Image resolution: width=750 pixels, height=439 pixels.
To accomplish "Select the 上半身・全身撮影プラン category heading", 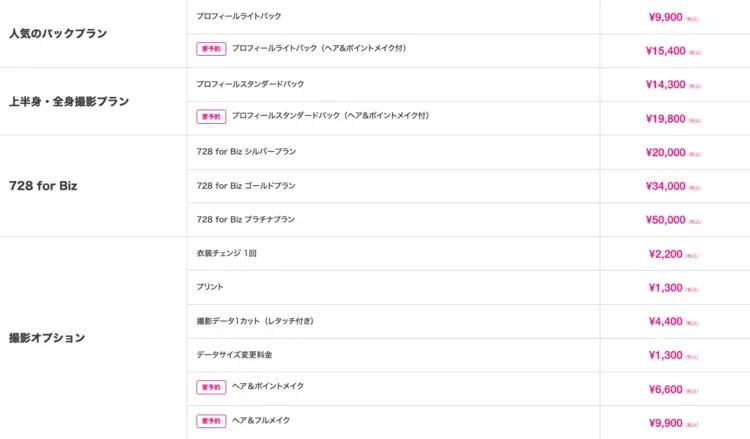I will [69, 101].
